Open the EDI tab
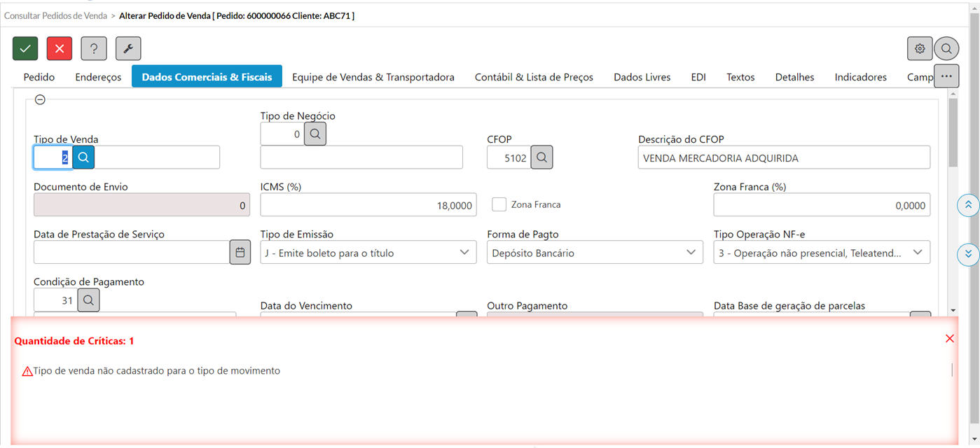The image size is (980, 448). pyautogui.click(x=698, y=77)
